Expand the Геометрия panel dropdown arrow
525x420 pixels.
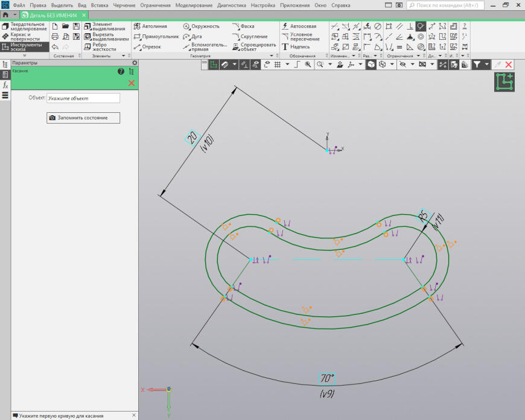click(x=272, y=56)
